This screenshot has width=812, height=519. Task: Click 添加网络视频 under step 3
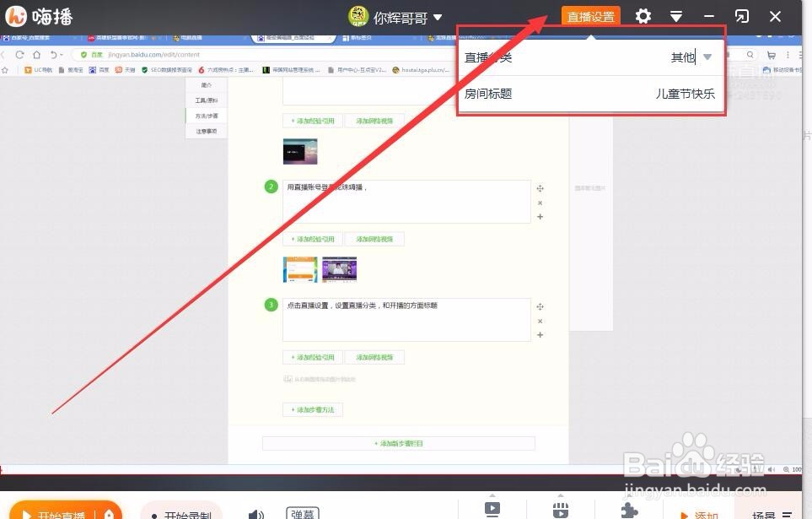point(374,357)
